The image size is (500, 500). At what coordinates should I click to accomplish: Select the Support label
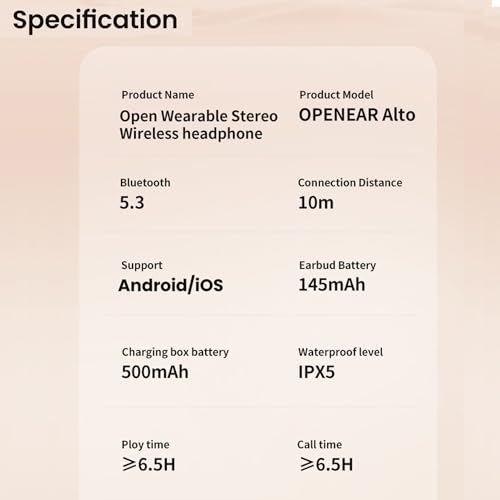click(x=142, y=265)
